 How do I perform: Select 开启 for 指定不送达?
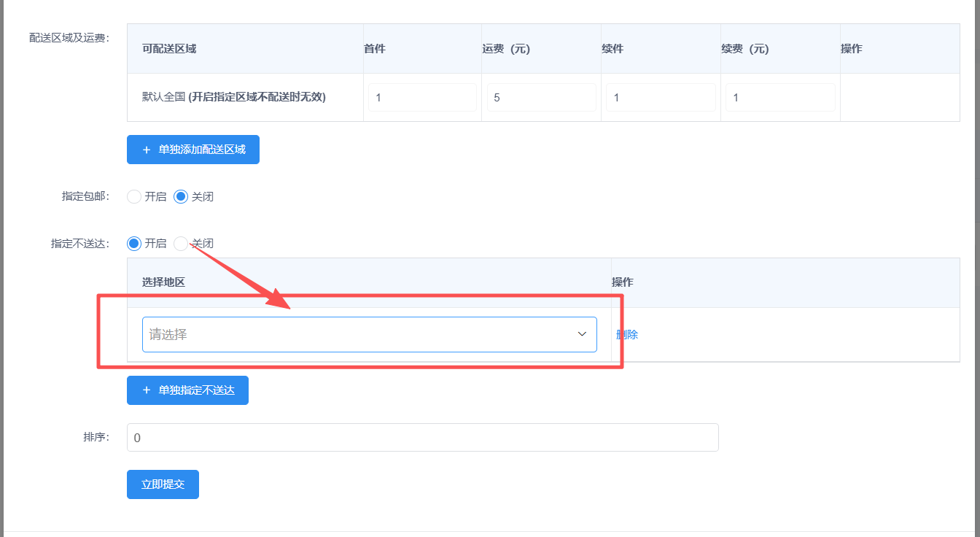[134, 244]
